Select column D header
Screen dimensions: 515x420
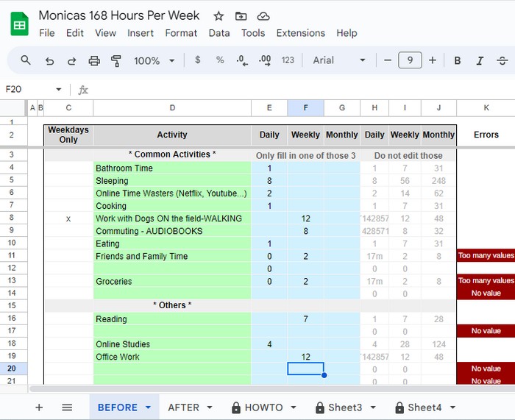[x=172, y=108]
